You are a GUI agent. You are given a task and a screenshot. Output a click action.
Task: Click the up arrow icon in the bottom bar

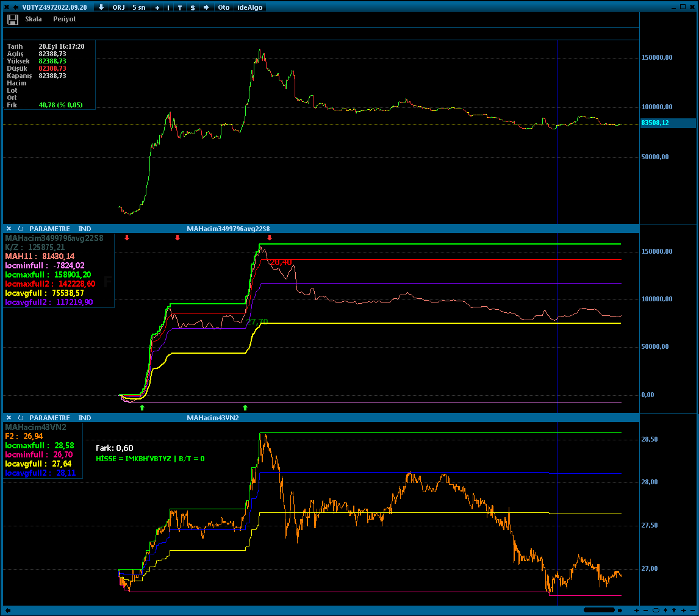[x=665, y=610]
